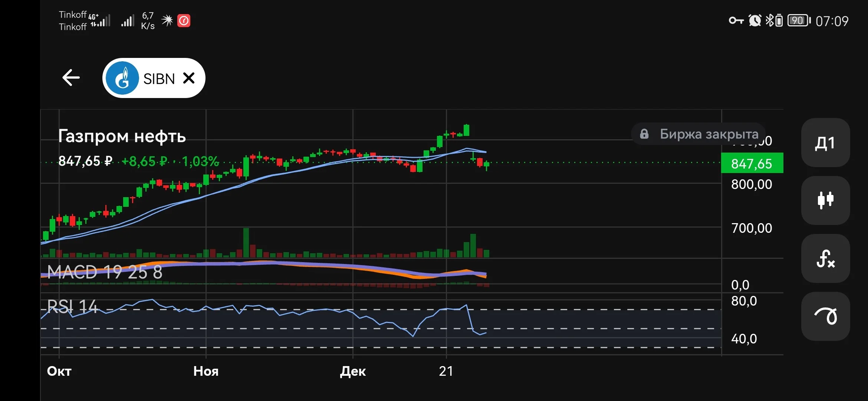The width and height of the screenshot is (868, 401).
Task: Open the indicators fx menu
Action: (825, 258)
